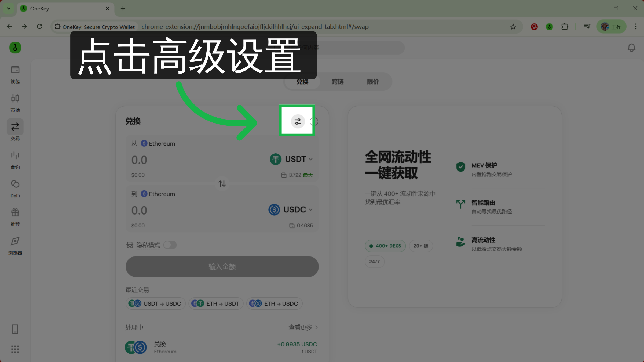Go forward in browser history
Viewport: 644px width, 362px height.
coord(24,27)
